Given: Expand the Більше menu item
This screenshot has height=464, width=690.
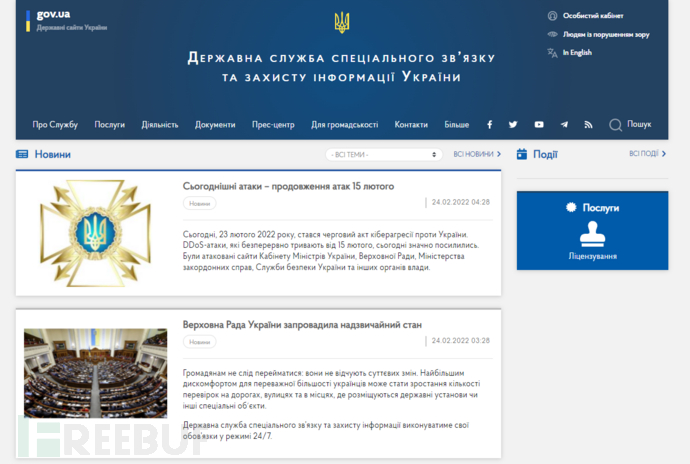Looking at the screenshot, I should [457, 125].
